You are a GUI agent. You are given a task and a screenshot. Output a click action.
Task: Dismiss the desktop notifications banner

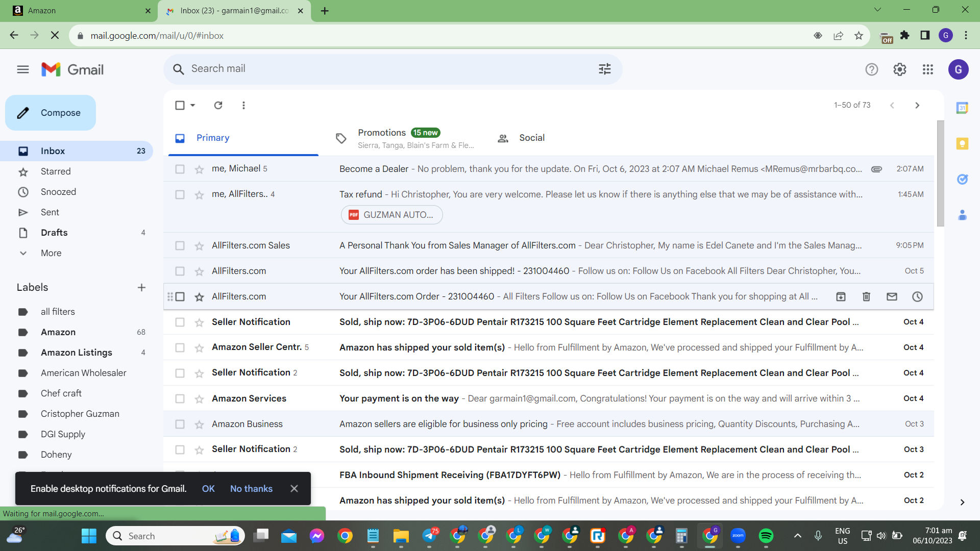tap(294, 489)
